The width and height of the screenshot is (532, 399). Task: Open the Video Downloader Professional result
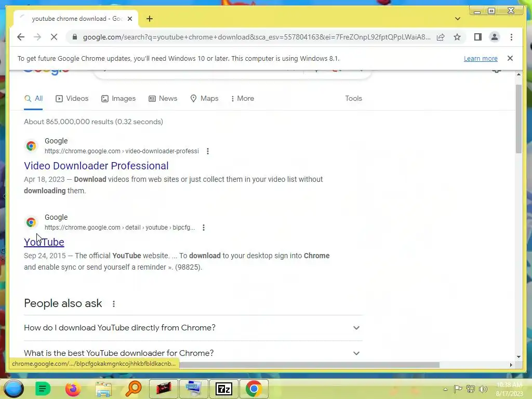click(x=96, y=166)
